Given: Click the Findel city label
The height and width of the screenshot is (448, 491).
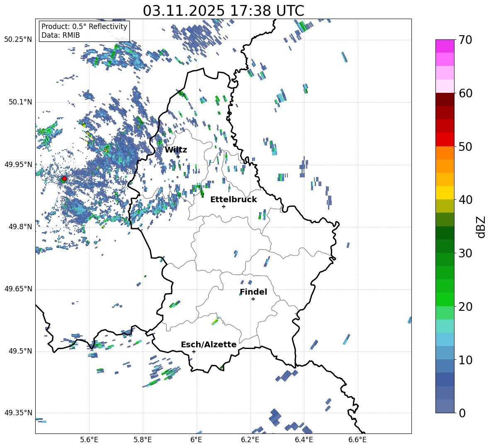Looking at the screenshot, I should pyautogui.click(x=253, y=292).
